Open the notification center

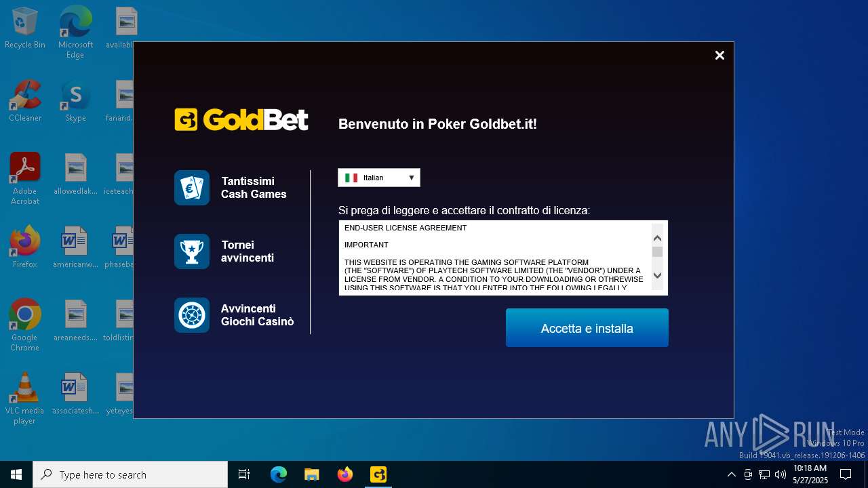coord(846,474)
